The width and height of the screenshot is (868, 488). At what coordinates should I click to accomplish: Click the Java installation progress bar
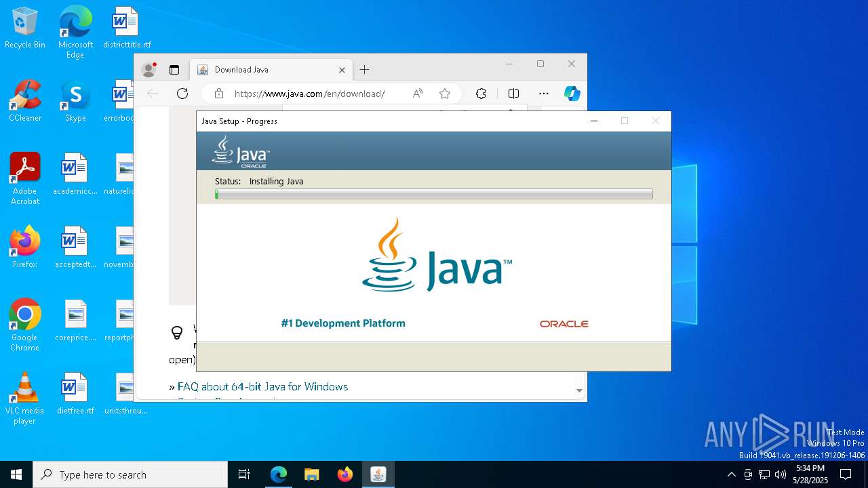[434, 194]
